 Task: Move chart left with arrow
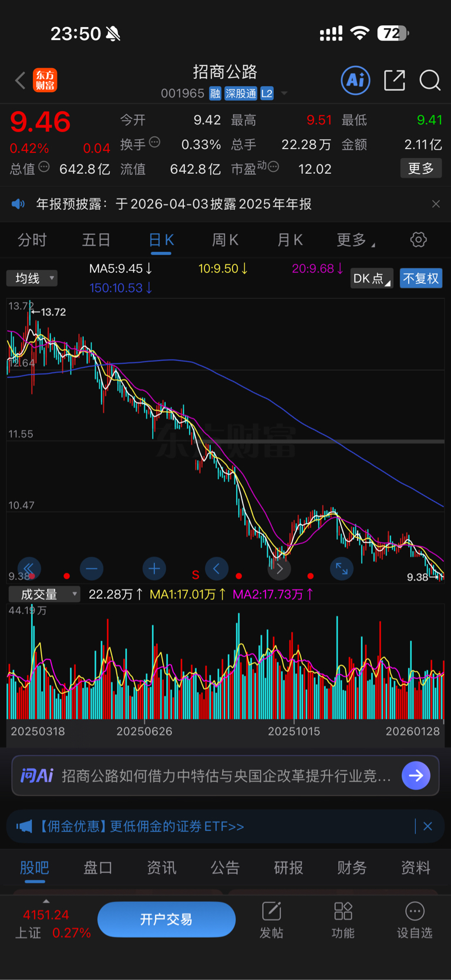pyautogui.click(x=217, y=568)
